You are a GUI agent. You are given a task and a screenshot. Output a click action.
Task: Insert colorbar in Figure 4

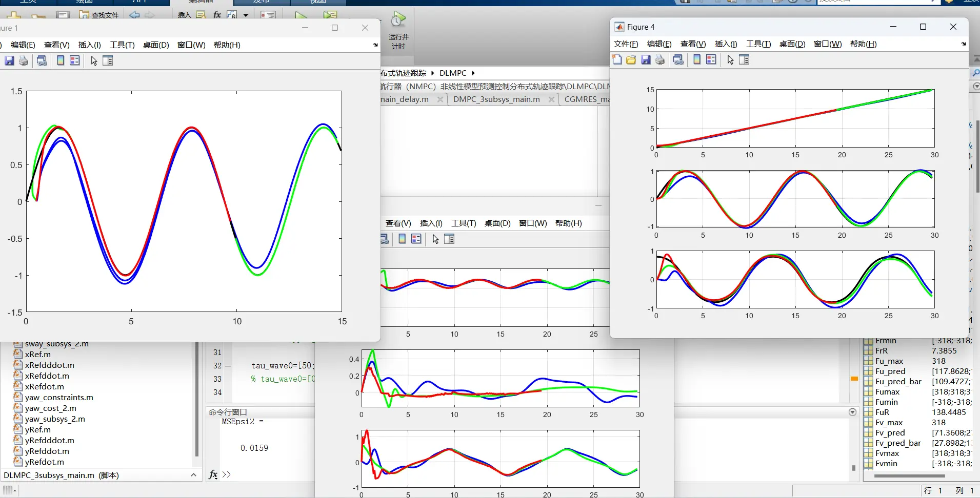[697, 60]
